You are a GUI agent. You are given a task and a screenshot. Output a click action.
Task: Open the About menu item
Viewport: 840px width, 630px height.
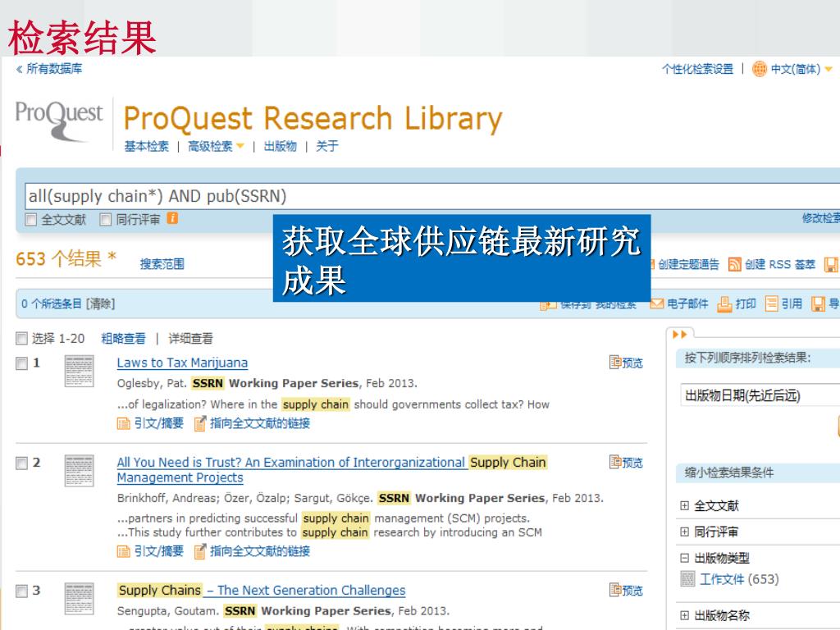(x=326, y=146)
